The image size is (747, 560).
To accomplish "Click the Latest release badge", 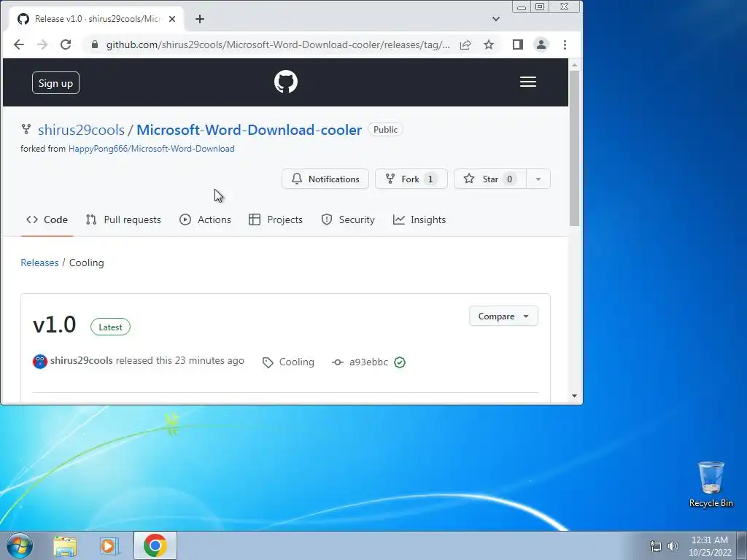I will tap(111, 327).
